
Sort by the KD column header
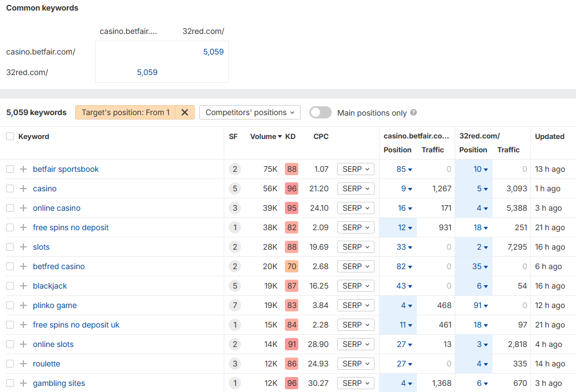pyautogui.click(x=291, y=136)
